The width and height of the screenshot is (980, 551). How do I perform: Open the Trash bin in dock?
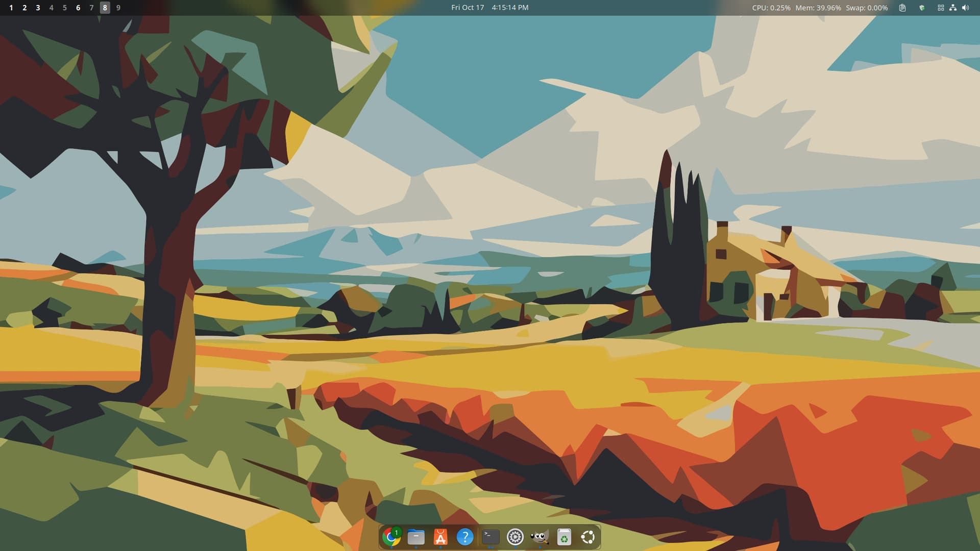pyautogui.click(x=564, y=537)
